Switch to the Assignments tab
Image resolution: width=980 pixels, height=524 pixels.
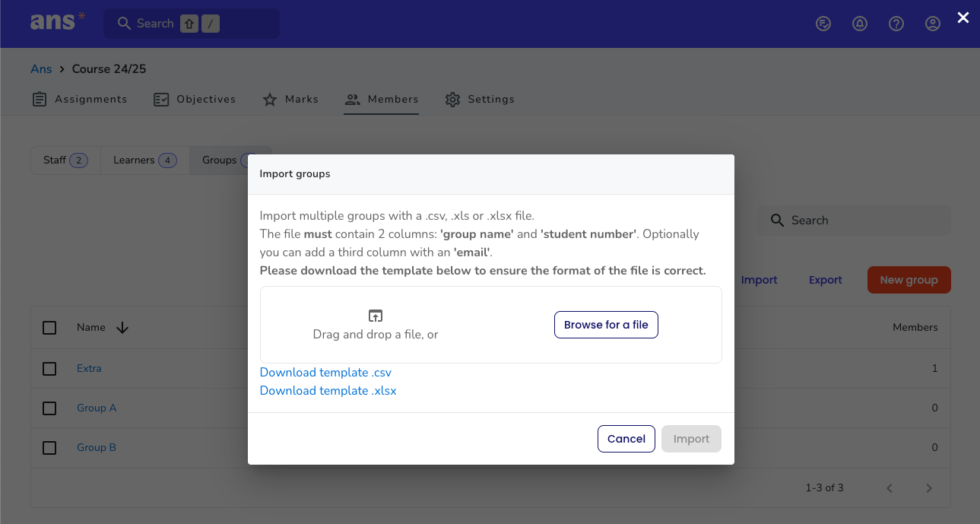80,99
